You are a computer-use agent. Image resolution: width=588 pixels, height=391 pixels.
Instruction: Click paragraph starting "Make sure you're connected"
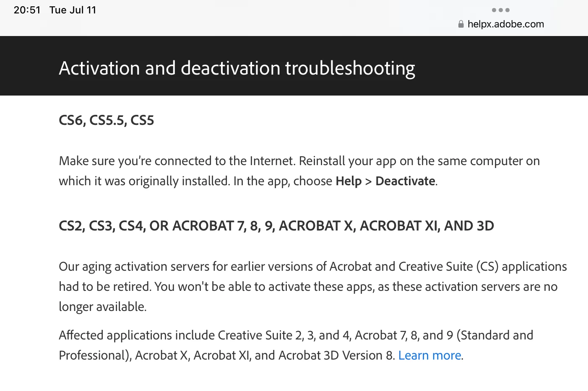point(299,171)
